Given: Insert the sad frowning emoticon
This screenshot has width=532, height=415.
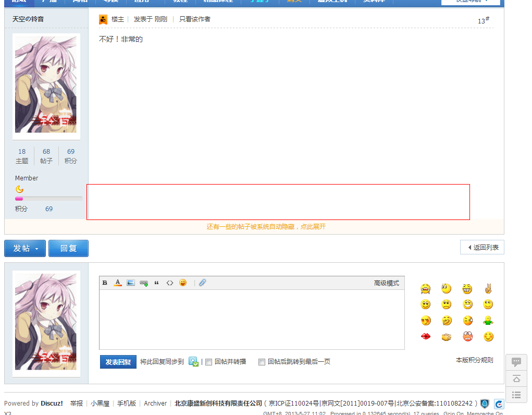Looking at the screenshot, I should [x=447, y=304].
